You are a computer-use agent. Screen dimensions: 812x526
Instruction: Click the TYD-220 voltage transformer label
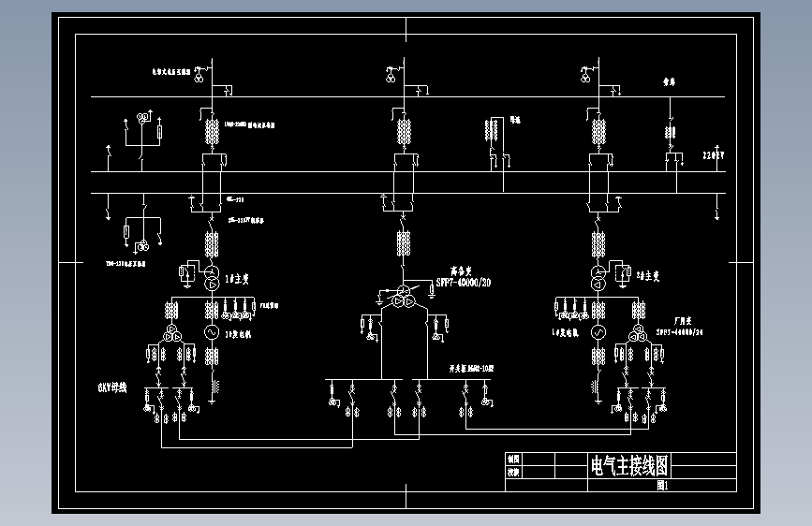point(125,264)
